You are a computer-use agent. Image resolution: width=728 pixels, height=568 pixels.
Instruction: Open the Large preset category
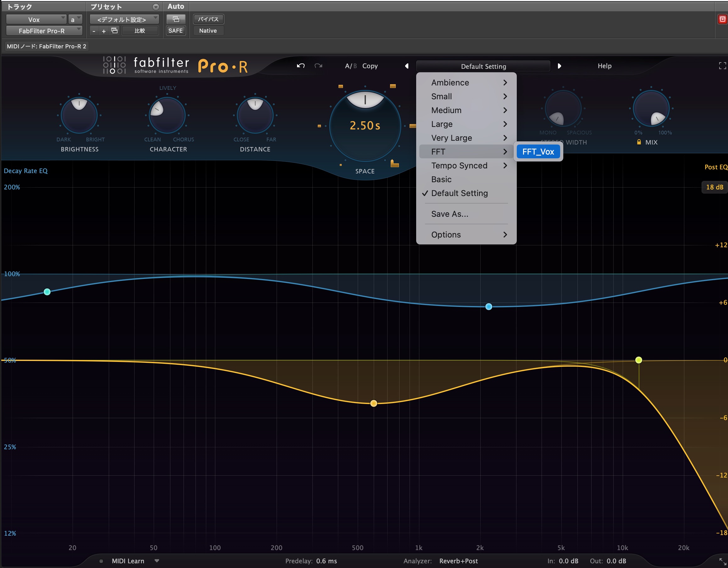[466, 124]
